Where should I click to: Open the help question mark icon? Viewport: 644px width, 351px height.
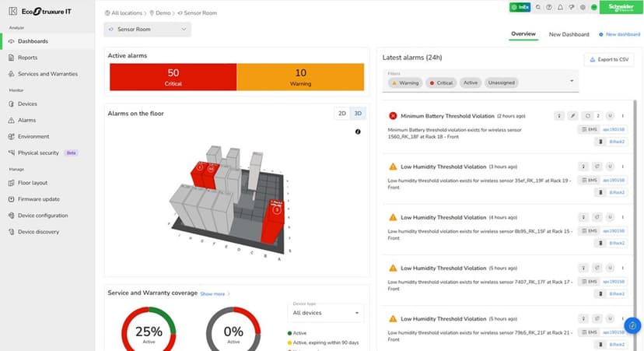click(549, 8)
